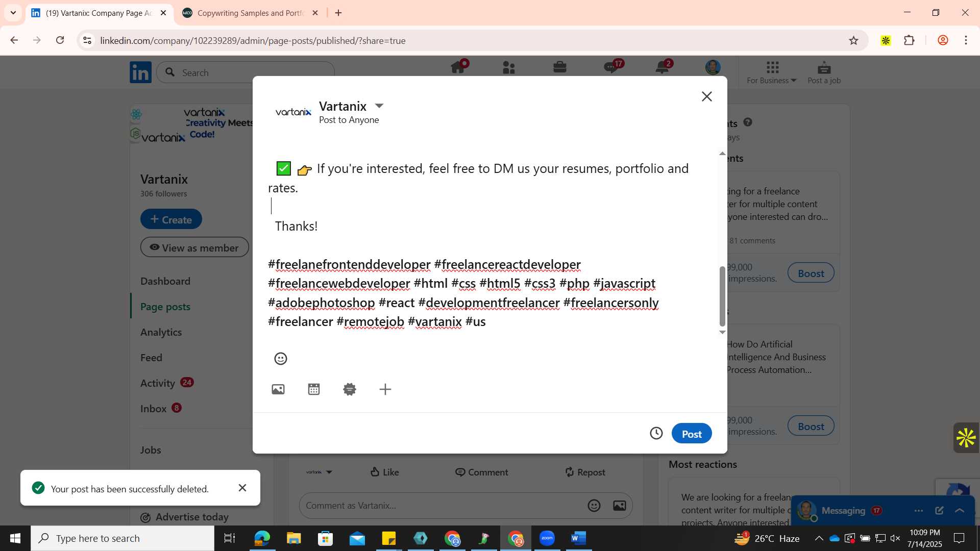The width and height of the screenshot is (980, 551).
Task: Click the celebrate occasion badge icon
Action: [350, 390]
